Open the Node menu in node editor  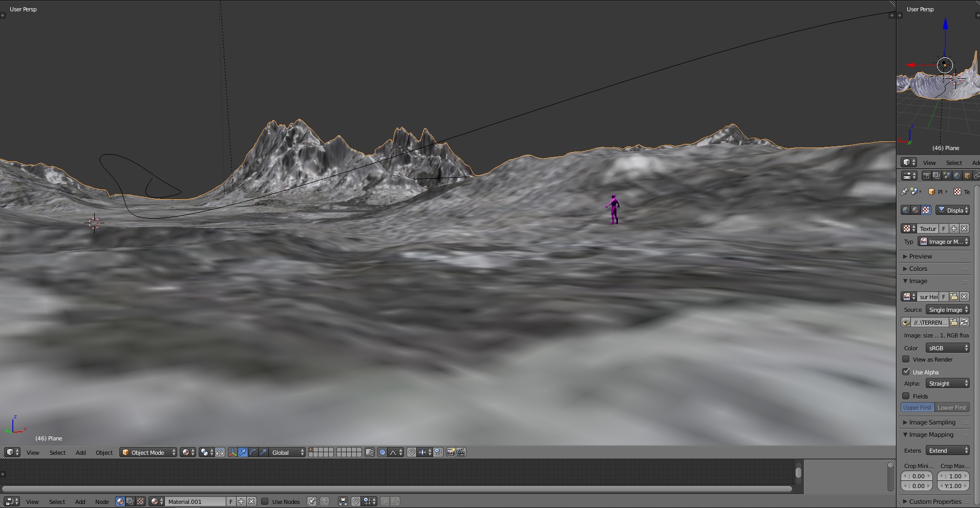[x=102, y=501]
